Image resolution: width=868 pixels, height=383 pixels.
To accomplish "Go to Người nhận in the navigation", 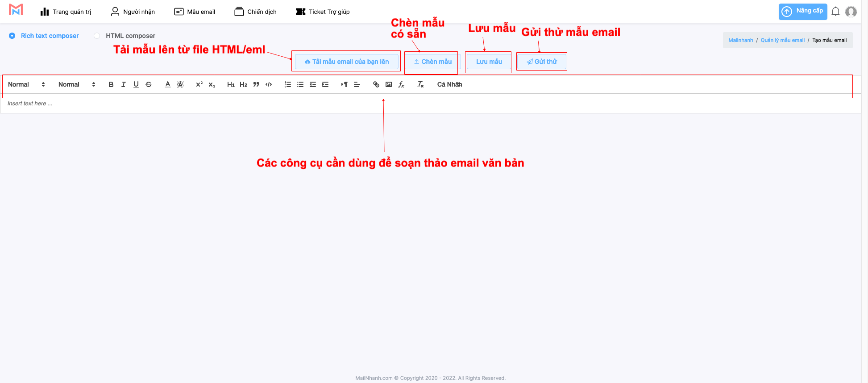I will coord(133,12).
